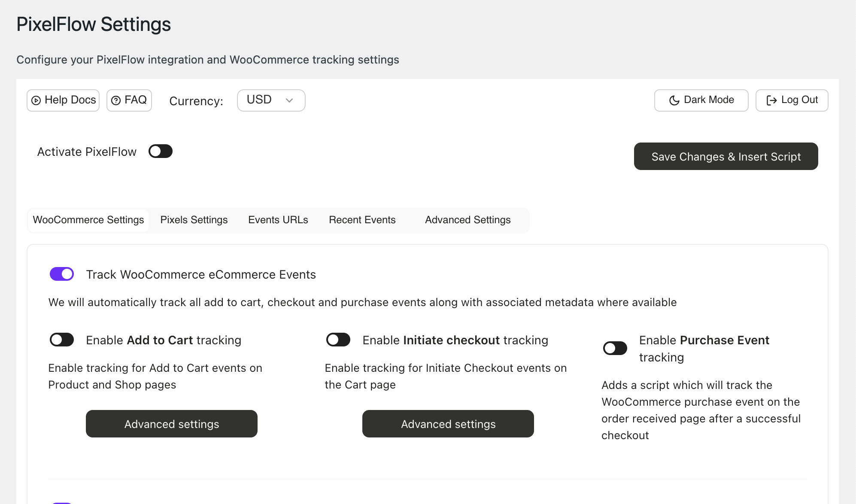Enable Purchase Event tracking switch
The image size is (856, 504).
[615, 348]
